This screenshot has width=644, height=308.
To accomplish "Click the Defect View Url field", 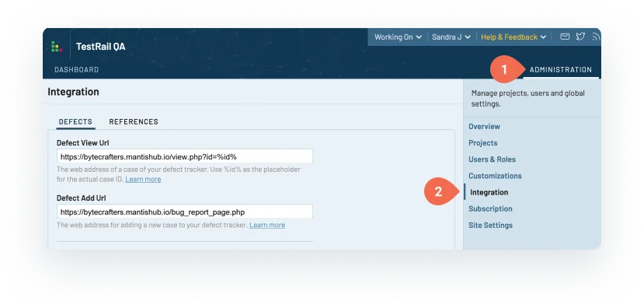I will point(185,156).
